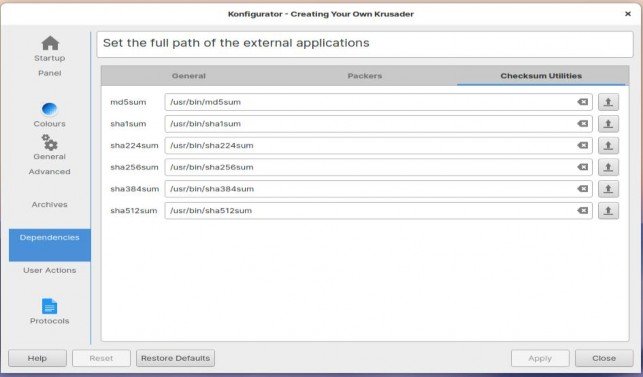Viewport: 643px width, 377px height.
Task: Open the file dialog for sha224sum
Action: (608, 146)
